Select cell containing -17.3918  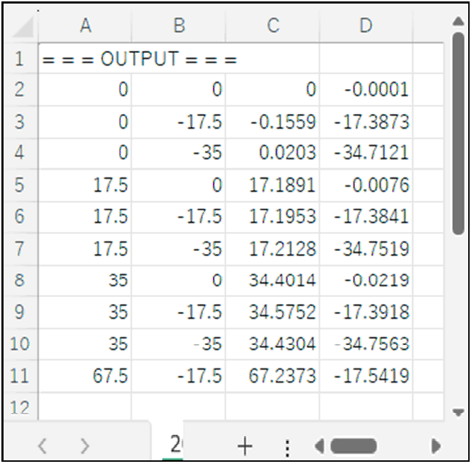[x=366, y=312]
